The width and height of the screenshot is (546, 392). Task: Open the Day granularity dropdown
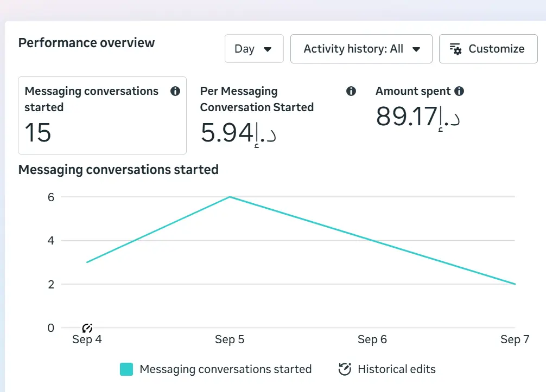click(254, 49)
